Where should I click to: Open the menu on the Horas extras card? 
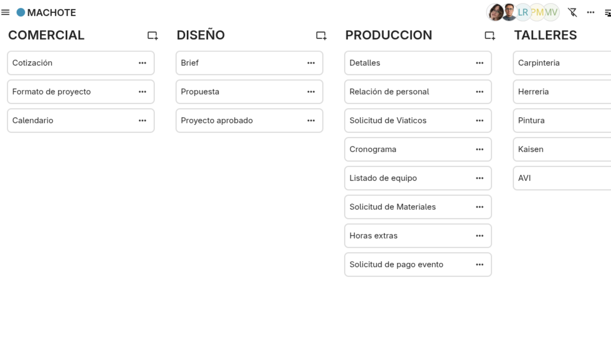coord(480,236)
